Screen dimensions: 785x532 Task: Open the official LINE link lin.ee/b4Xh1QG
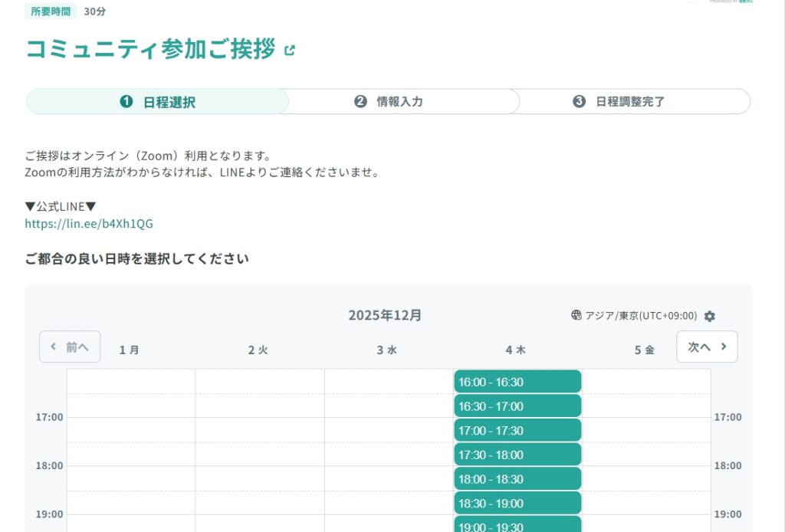point(89,224)
